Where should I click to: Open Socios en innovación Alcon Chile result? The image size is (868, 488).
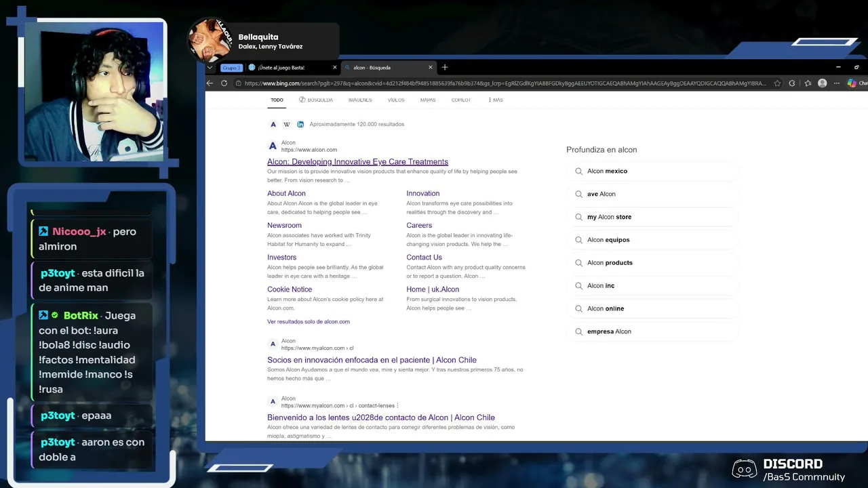(x=372, y=360)
